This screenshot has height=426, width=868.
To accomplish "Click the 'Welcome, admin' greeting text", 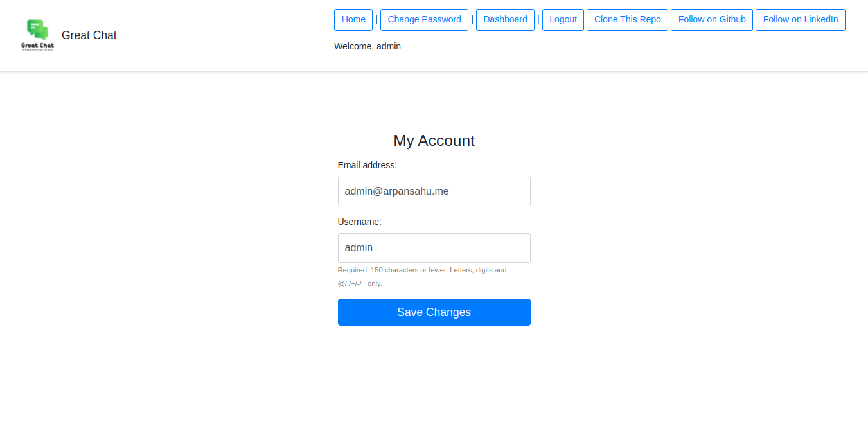I will 368,46.
